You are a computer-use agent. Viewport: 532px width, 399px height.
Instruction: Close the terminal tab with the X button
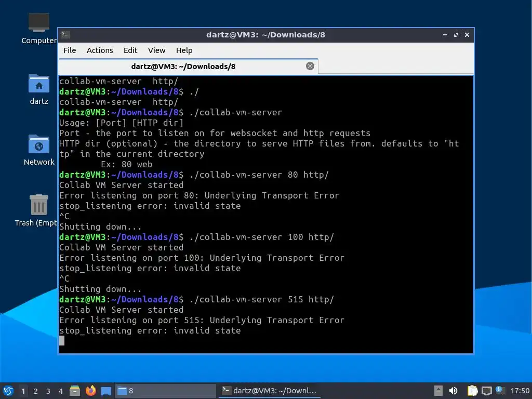click(310, 66)
